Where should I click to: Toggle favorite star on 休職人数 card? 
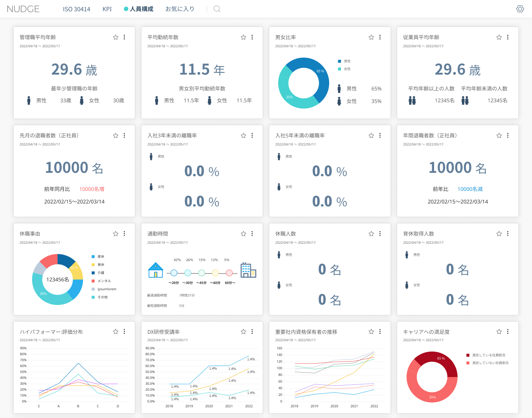pyautogui.click(x=371, y=234)
